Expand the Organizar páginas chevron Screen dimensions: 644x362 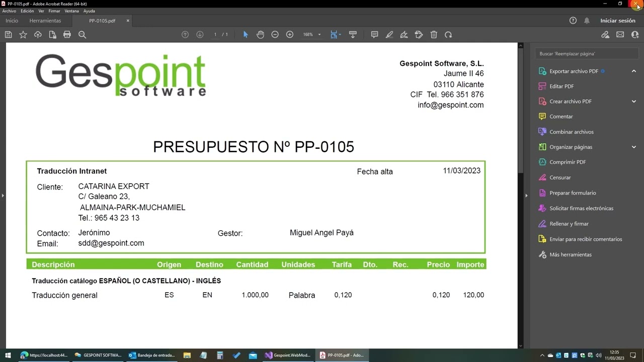pos(634,147)
